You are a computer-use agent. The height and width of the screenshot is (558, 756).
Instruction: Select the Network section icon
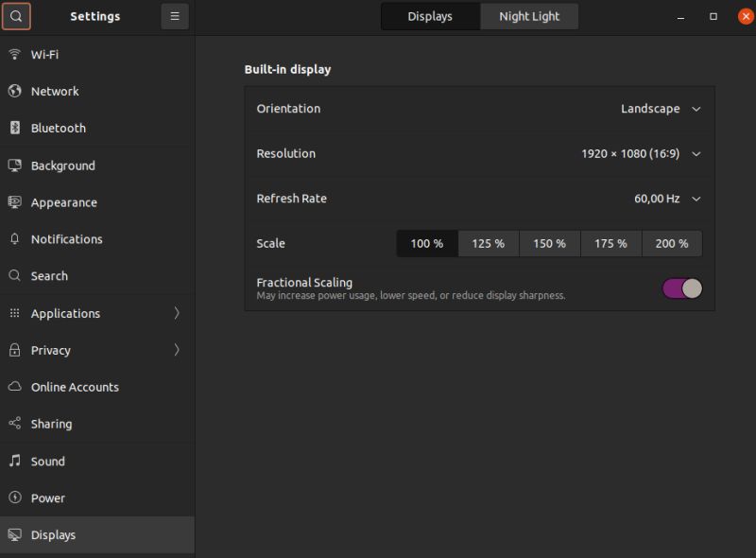pyautogui.click(x=16, y=91)
